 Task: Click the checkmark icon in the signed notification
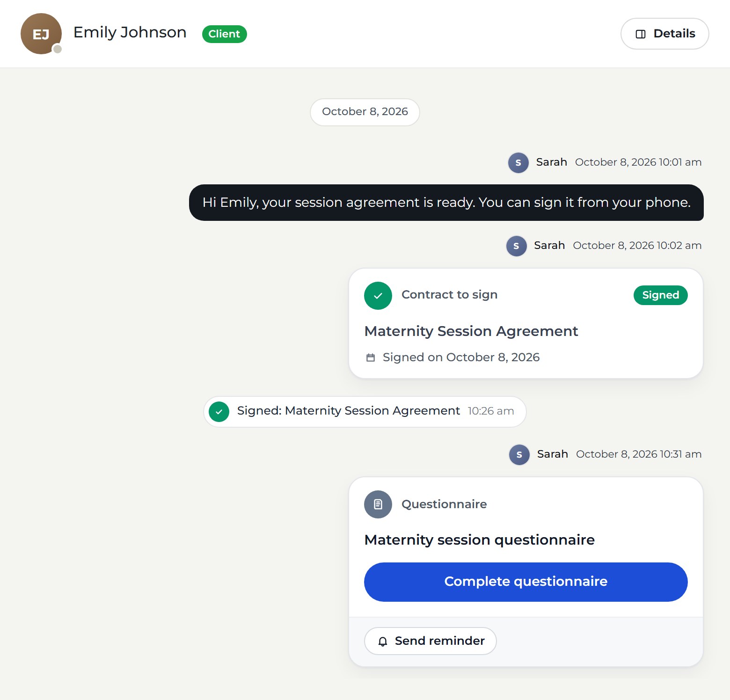219,412
